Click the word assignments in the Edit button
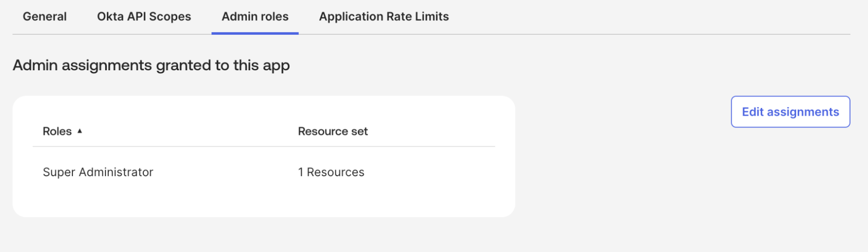The image size is (868, 252). coord(803,112)
